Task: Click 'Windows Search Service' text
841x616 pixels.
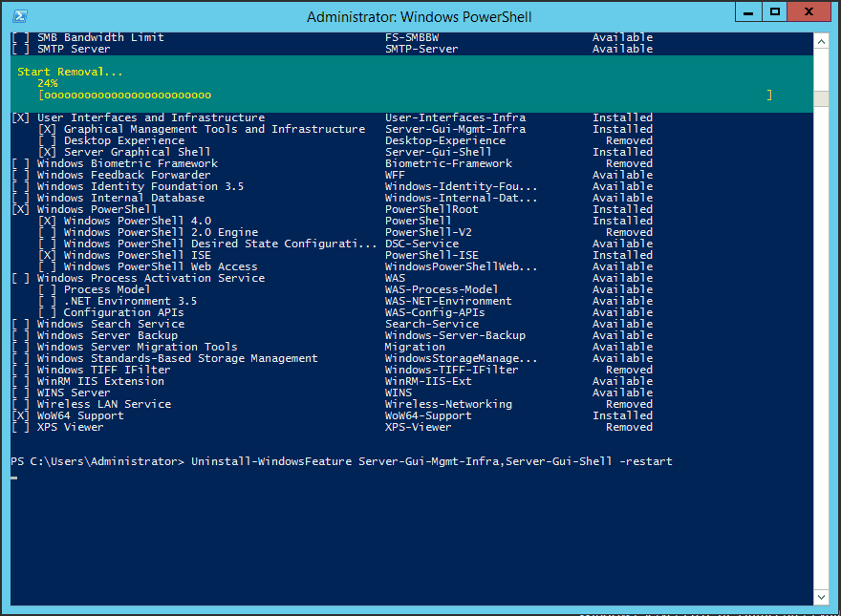Action: point(111,324)
